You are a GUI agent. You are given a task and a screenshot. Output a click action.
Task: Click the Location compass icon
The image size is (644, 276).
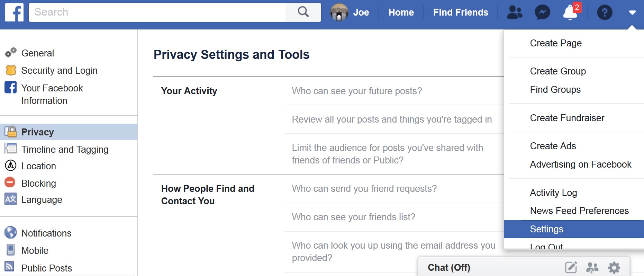(x=11, y=166)
